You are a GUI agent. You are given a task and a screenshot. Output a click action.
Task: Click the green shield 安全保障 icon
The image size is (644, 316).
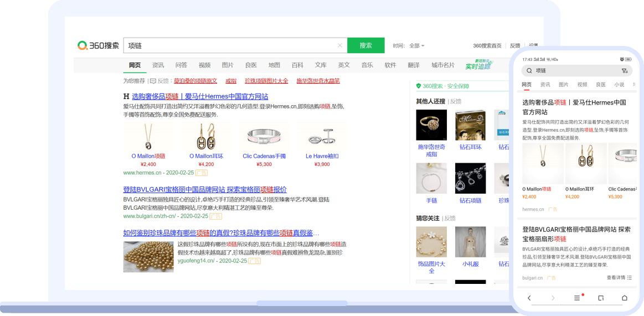tap(419, 86)
